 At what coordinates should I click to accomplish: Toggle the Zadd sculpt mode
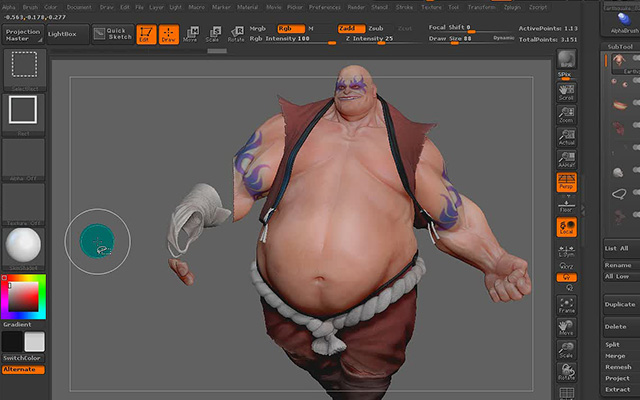click(351, 29)
